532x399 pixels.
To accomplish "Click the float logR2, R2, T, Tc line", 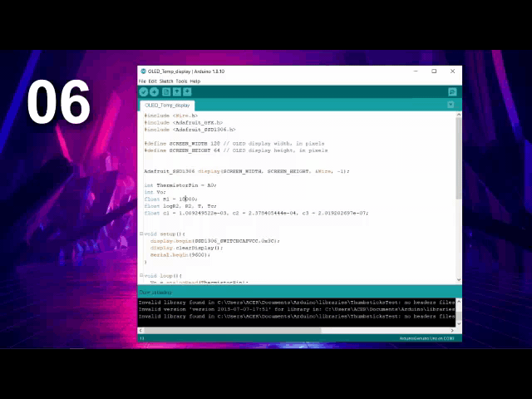I will (x=180, y=206).
